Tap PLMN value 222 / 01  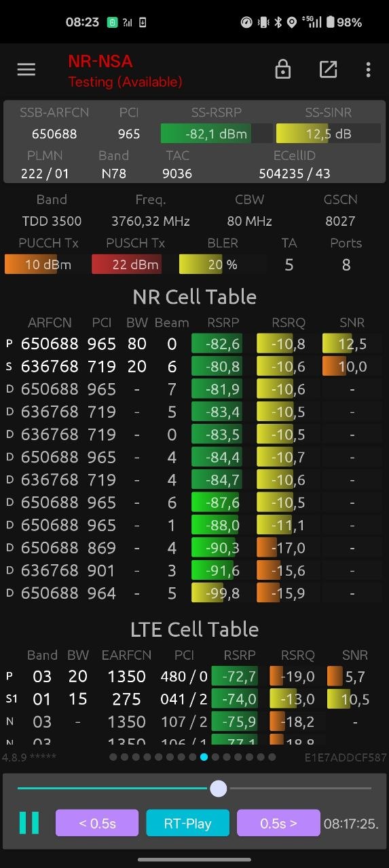45,174
